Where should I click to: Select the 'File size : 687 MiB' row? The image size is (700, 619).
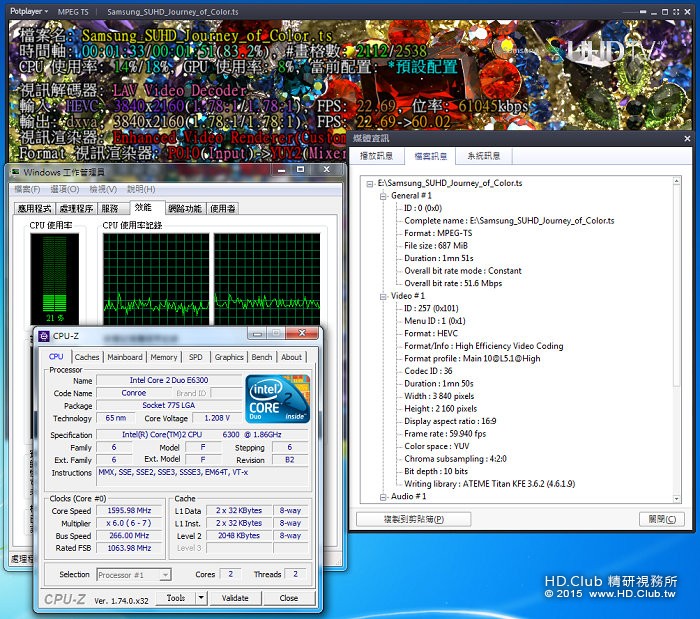click(436, 246)
